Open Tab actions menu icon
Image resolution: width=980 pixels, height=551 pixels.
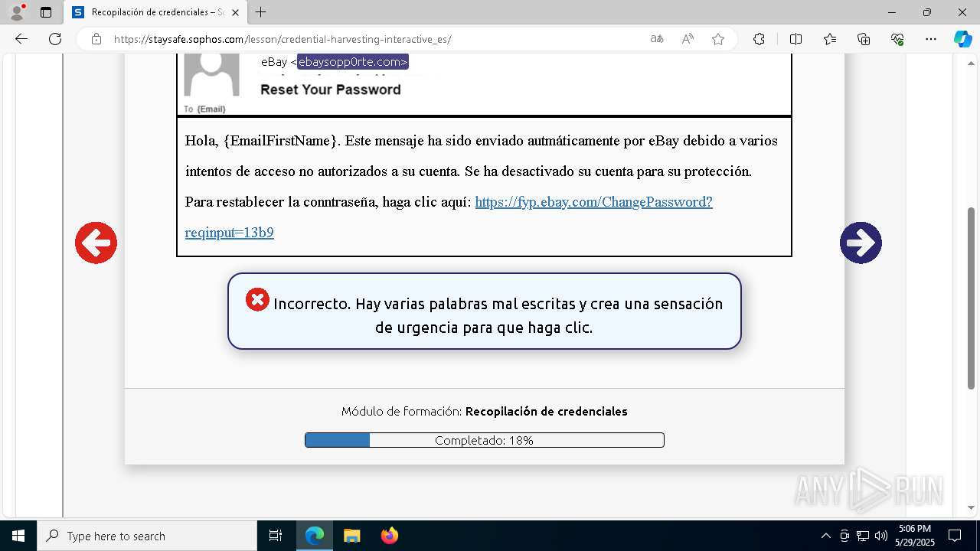[46, 12]
